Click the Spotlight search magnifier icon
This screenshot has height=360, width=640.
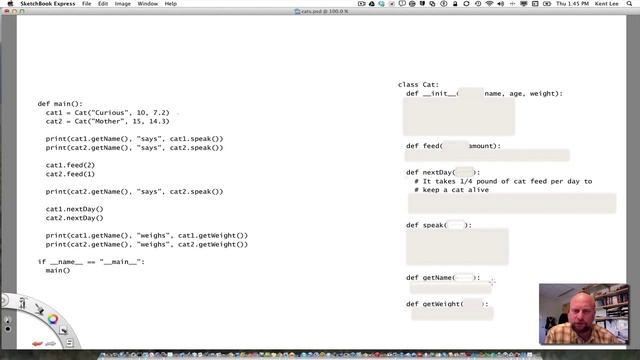tap(629, 4)
